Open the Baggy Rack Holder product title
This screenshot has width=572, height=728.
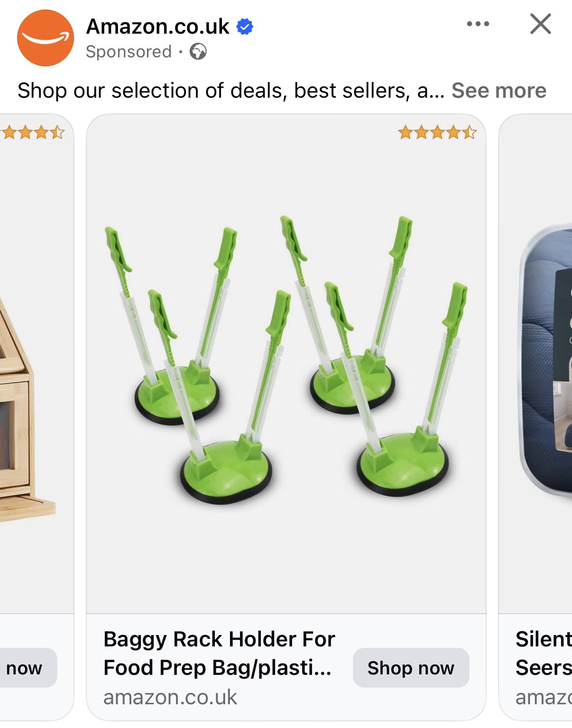coord(219,654)
